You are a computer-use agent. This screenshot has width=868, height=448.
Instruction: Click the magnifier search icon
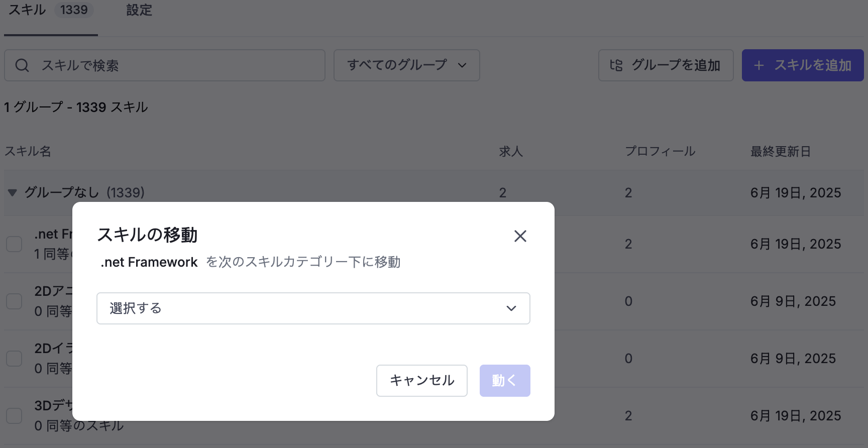(x=22, y=65)
